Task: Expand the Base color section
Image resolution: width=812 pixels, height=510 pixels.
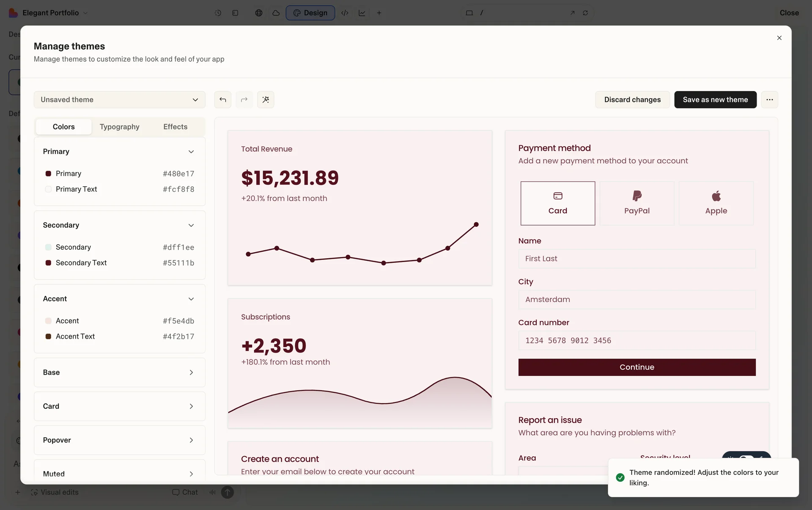Action: (x=119, y=372)
